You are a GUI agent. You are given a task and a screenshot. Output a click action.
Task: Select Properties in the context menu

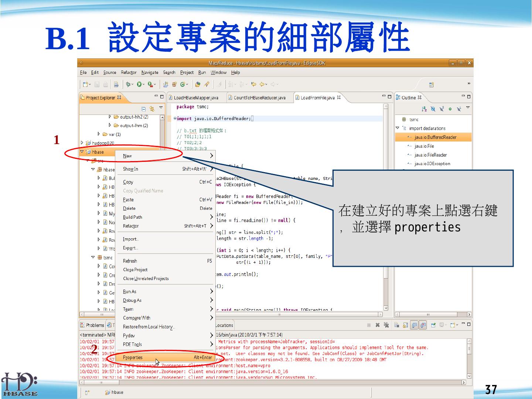pyautogui.click(x=166, y=357)
